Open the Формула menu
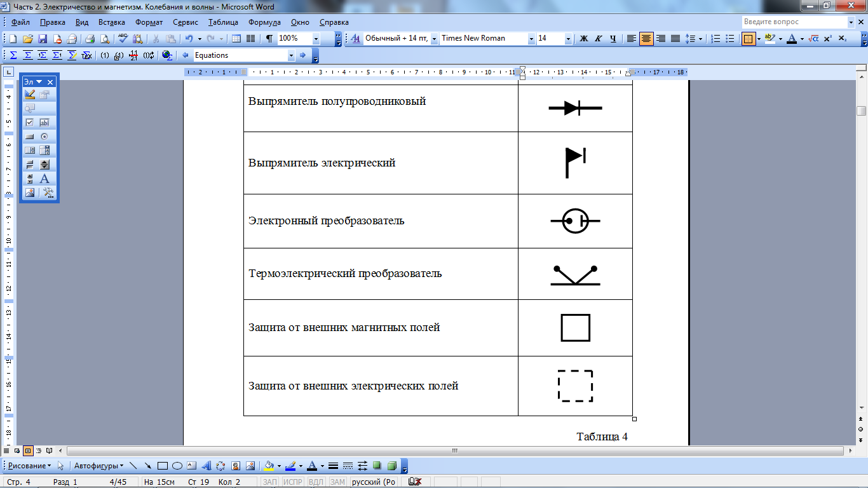868x488 pixels. click(264, 22)
